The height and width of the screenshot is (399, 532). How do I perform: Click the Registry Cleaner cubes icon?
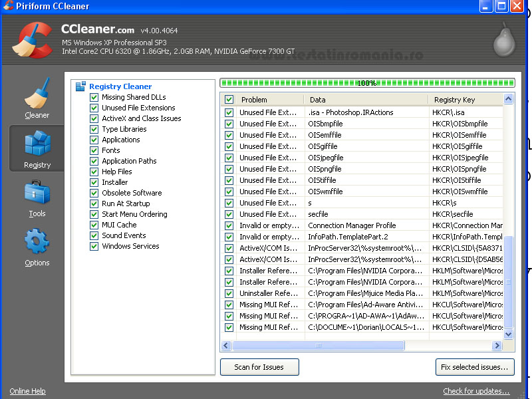[x=80, y=86]
